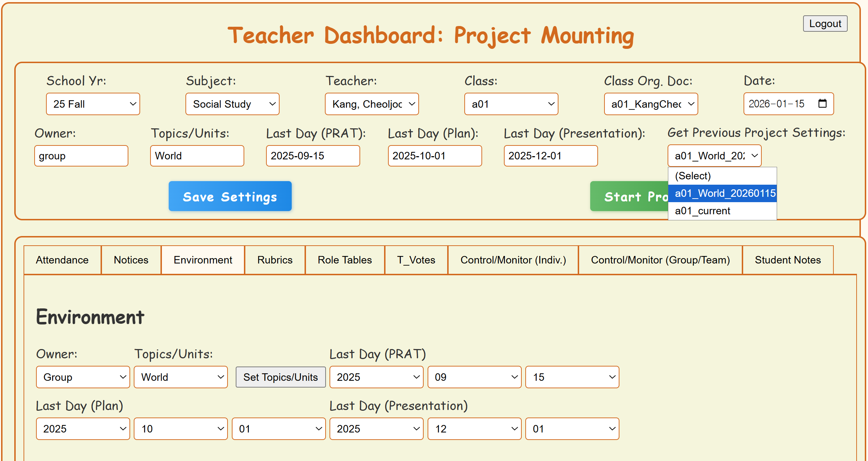Click the Save Settings button
Viewport: 868px width, 461px height.
click(x=230, y=196)
